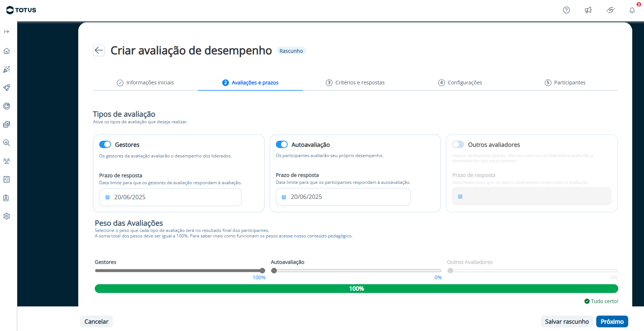Turn off the Autoavaliação toggle

tap(282, 145)
